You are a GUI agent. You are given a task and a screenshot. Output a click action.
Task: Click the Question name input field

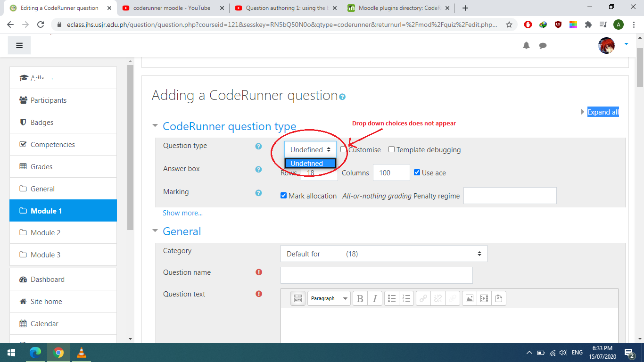376,275
